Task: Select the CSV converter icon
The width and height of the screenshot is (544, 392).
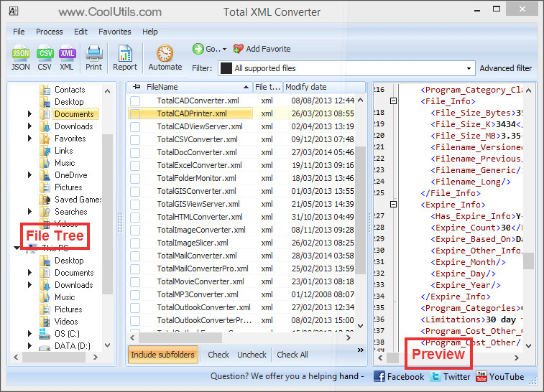Action: tap(45, 53)
